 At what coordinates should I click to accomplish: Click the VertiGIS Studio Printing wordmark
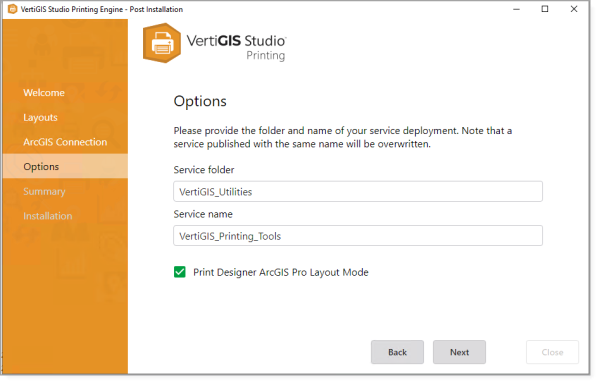[x=236, y=47]
